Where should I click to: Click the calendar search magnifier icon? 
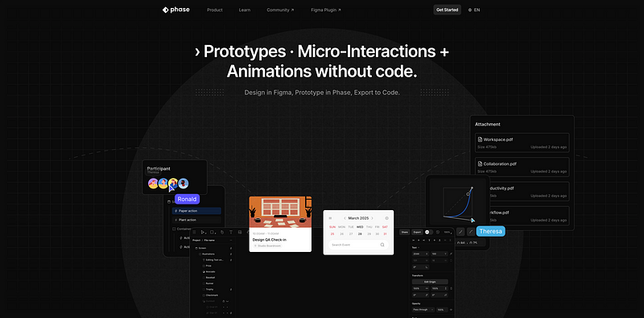tap(382, 245)
